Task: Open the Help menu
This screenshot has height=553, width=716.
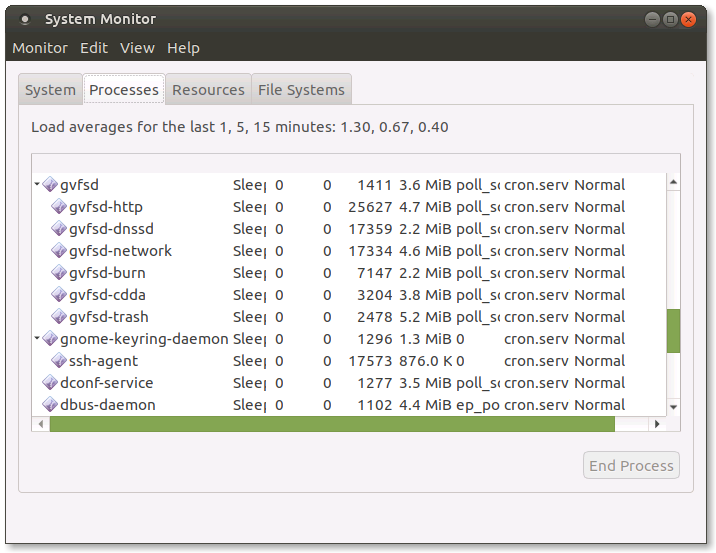Action: point(183,48)
